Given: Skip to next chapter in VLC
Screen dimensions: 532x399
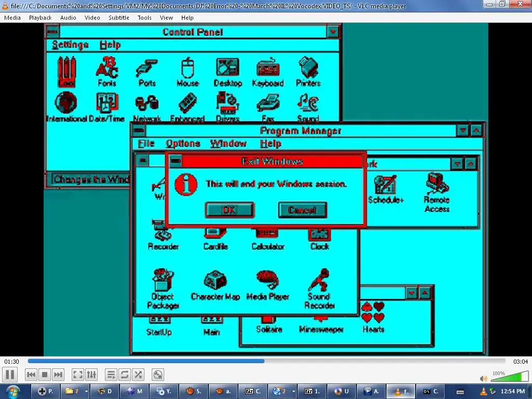Looking at the screenshot, I should [x=58, y=375].
